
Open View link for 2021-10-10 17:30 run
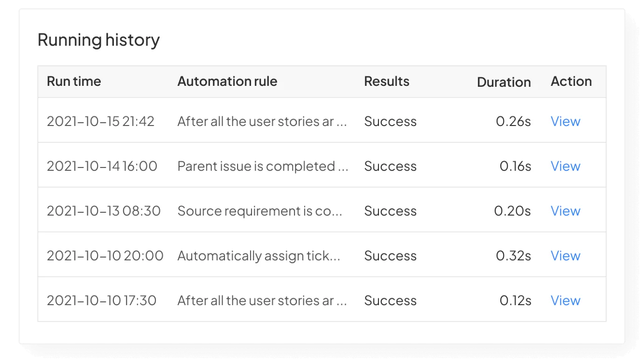point(565,300)
